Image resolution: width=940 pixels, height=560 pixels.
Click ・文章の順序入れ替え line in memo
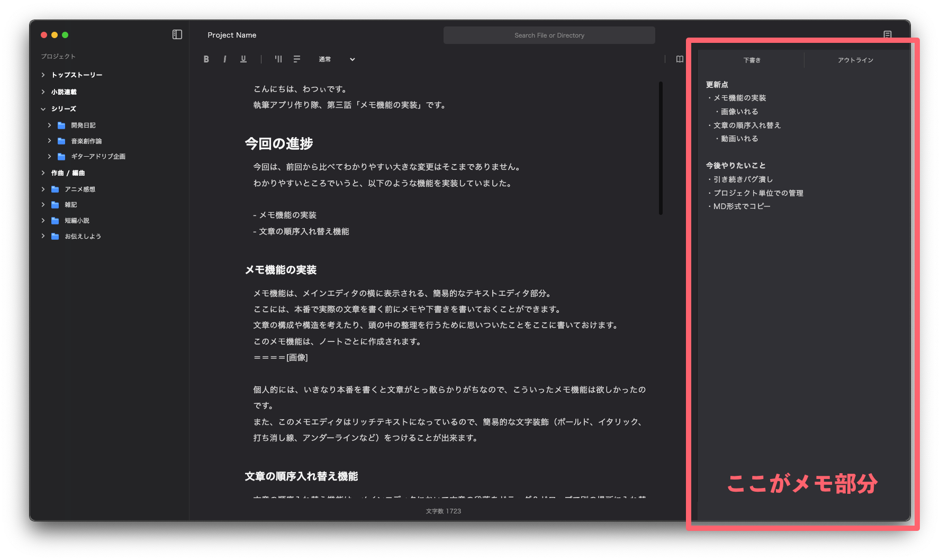coord(744,125)
